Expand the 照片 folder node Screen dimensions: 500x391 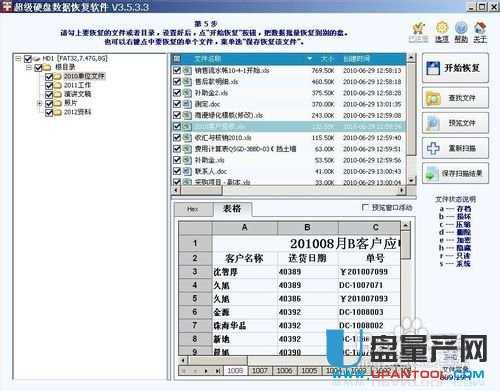(x=40, y=104)
